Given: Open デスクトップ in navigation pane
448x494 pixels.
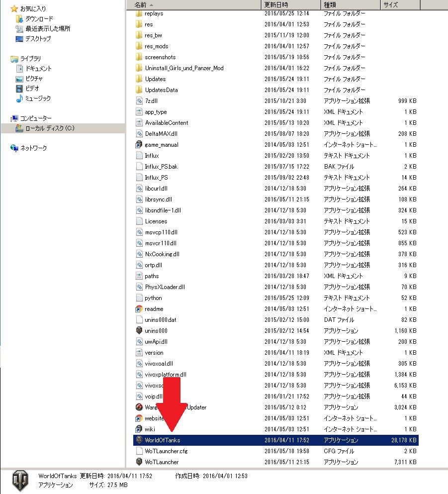Looking at the screenshot, I should click(38, 39).
